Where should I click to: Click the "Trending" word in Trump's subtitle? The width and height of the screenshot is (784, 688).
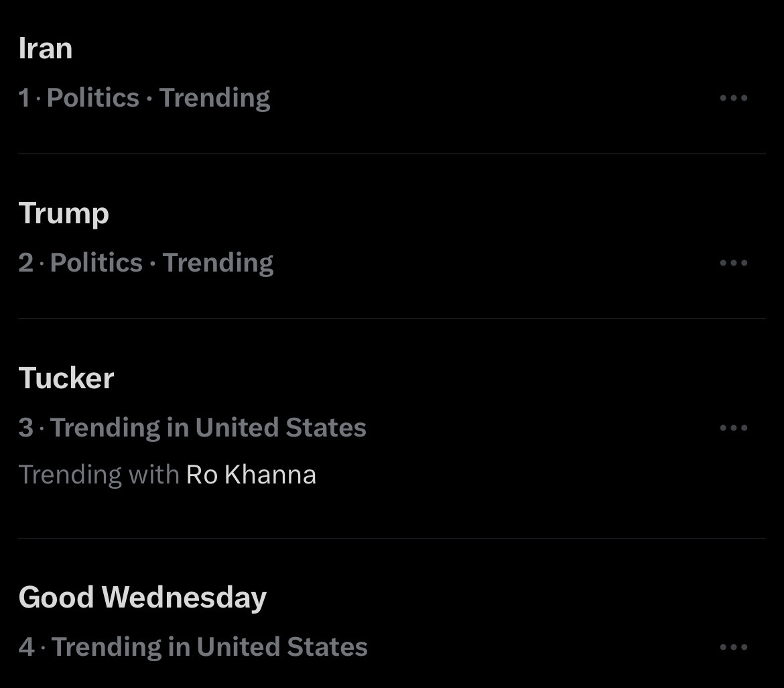click(218, 263)
